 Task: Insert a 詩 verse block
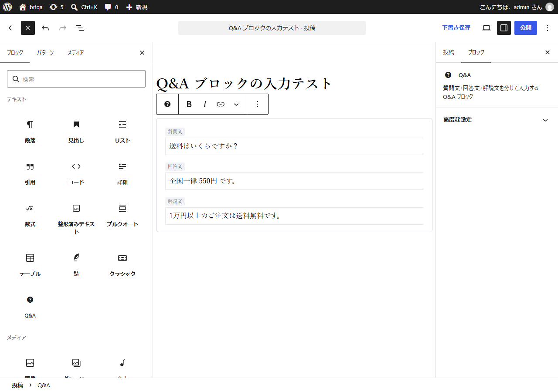point(76,265)
